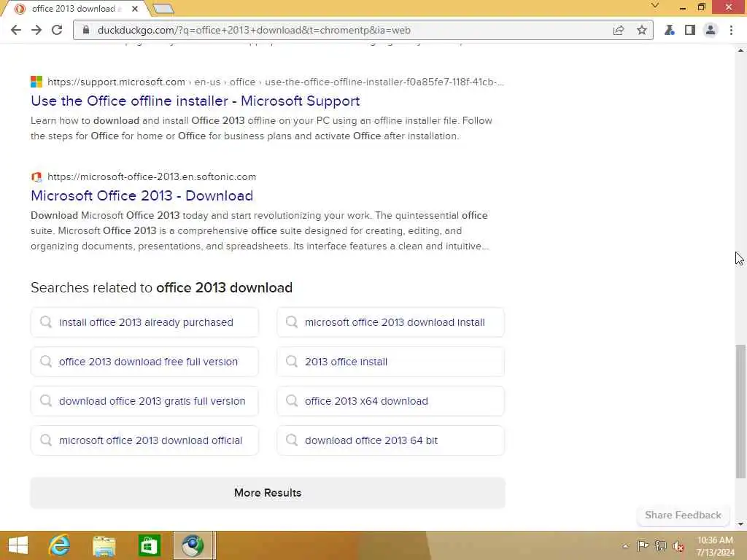
Task: Open File Explorer from taskbar
Action: [x=104, y=545]
